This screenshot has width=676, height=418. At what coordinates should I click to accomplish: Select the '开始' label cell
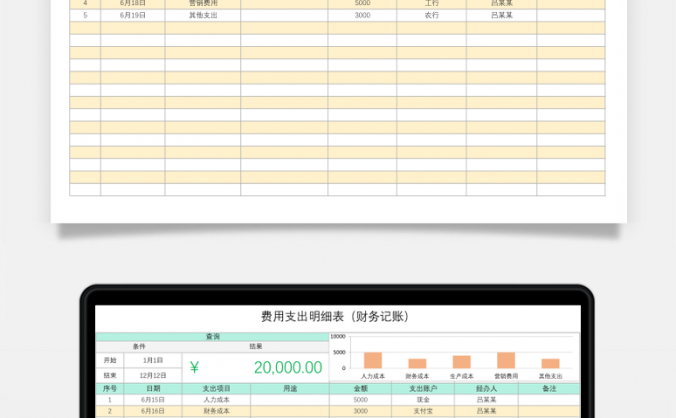coord(110,360)
